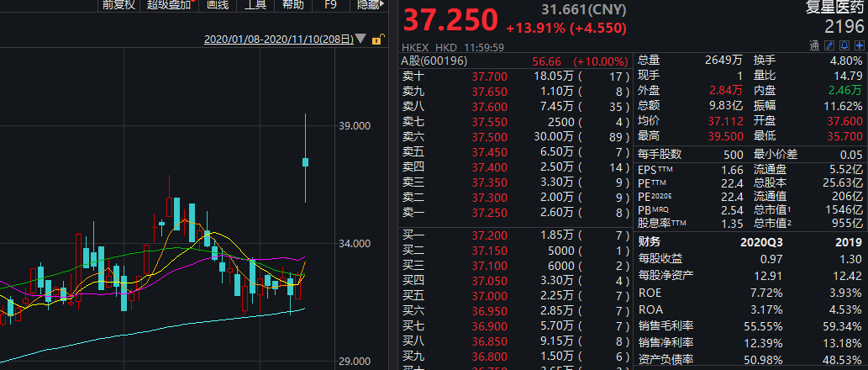Click the F9 toolbar button
This screenshot has width=868, height=370.
[330, 5]
